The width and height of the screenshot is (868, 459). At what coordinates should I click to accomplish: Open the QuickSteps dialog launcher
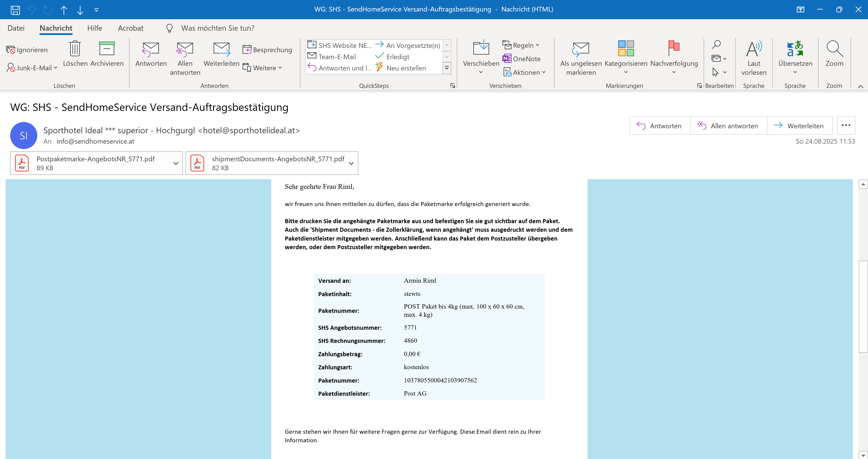tap(453, 86)
